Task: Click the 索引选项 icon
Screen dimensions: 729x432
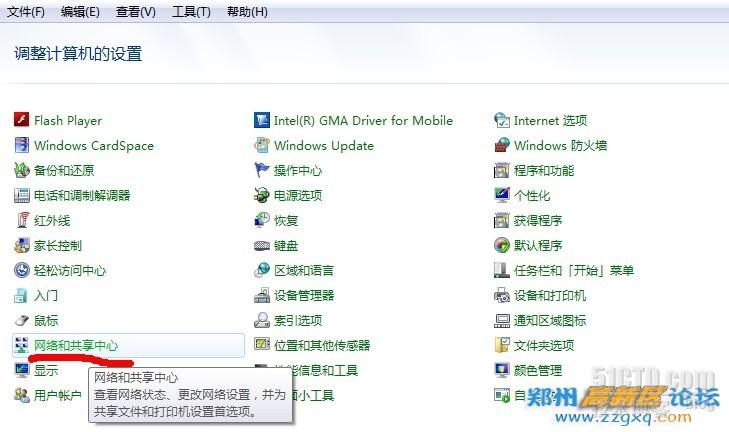Action: 261,320
